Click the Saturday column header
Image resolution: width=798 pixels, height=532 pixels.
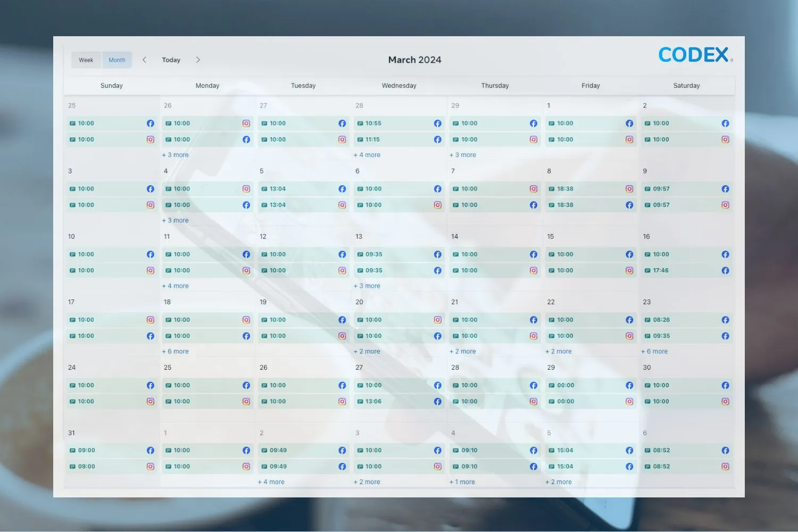(x=686, y=86)
